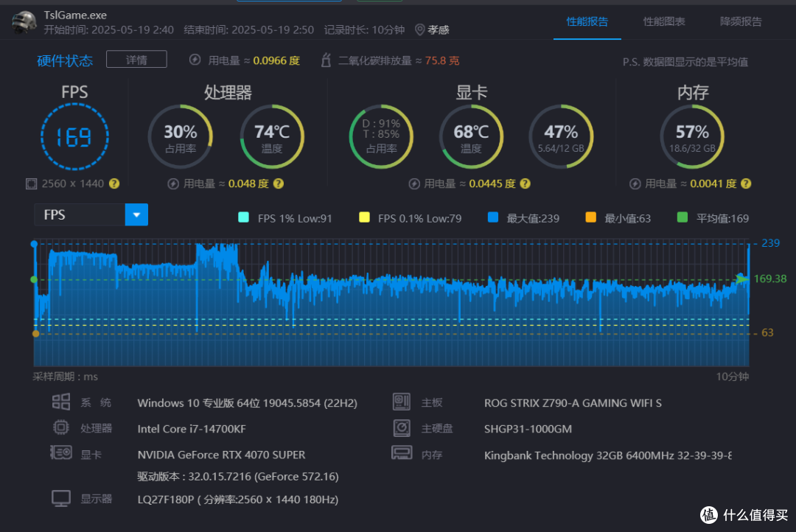Click the FPS 169 circular gauge
Image resolution: width=796 pixels, height=532 pixels.
pos(74,136)
